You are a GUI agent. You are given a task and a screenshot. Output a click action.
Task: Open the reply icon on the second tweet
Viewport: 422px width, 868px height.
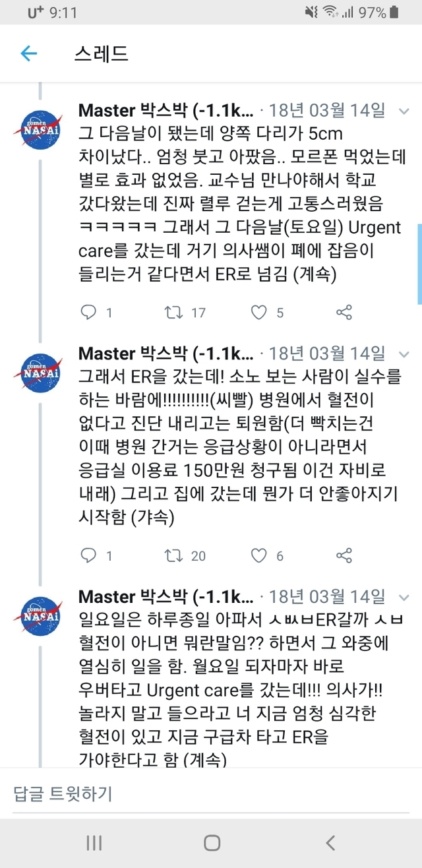pyautogui.click(x=88, y=555)
